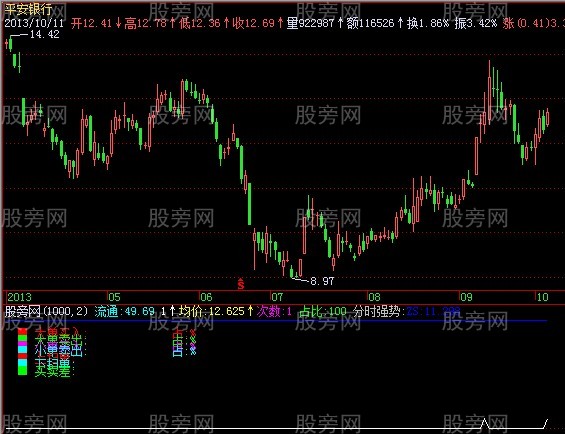Click the 14.42 peak price label
Viewport: 565px width, 434px height.
[x=44, y=35]
